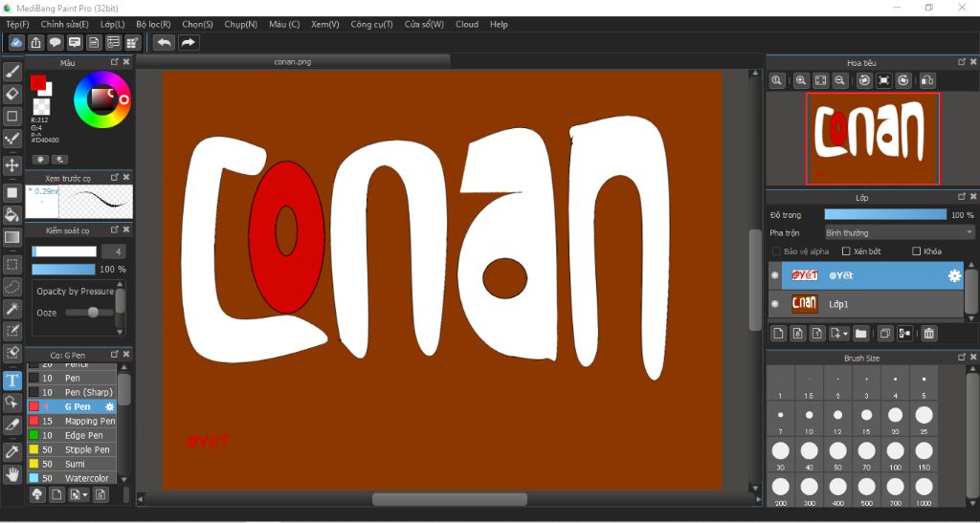Select the Brush tool in left toolbar
This screenshot has width=980, height=523.
[x=11, y=72]
